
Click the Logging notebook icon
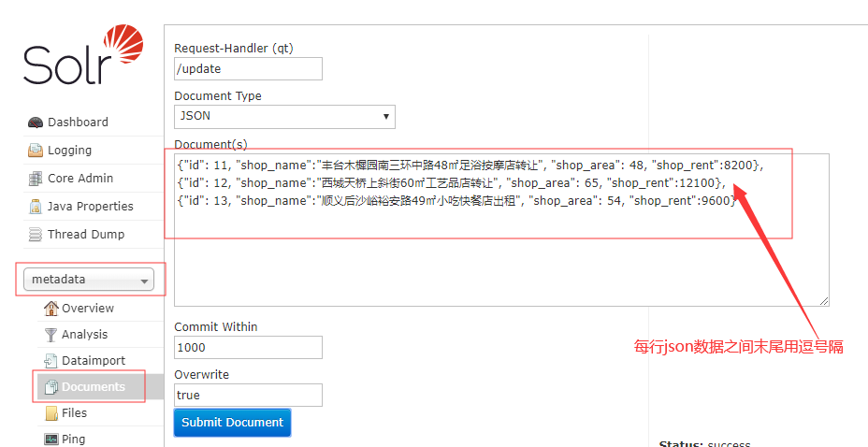[36, 151]
